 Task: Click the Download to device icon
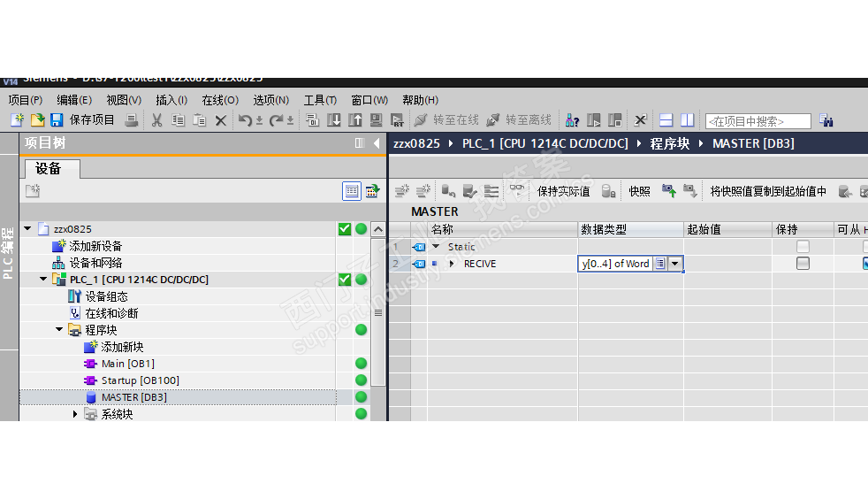point(334,120)
